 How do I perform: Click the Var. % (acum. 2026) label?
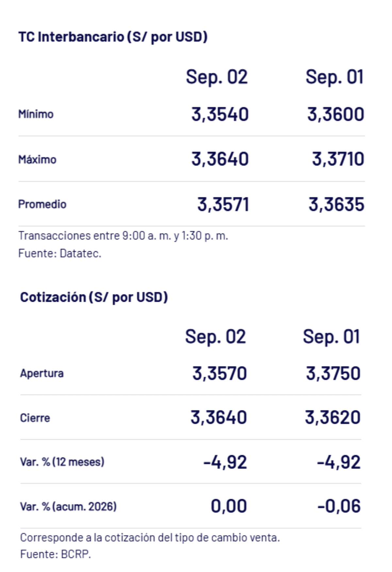click(x=68, y=507)
